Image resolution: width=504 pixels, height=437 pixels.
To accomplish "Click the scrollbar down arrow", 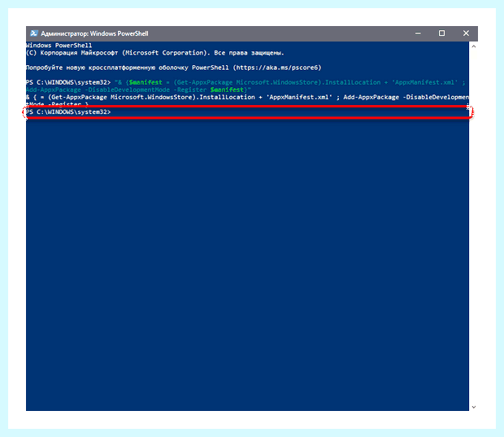I will pyautogui.click(x=473, y=407).
